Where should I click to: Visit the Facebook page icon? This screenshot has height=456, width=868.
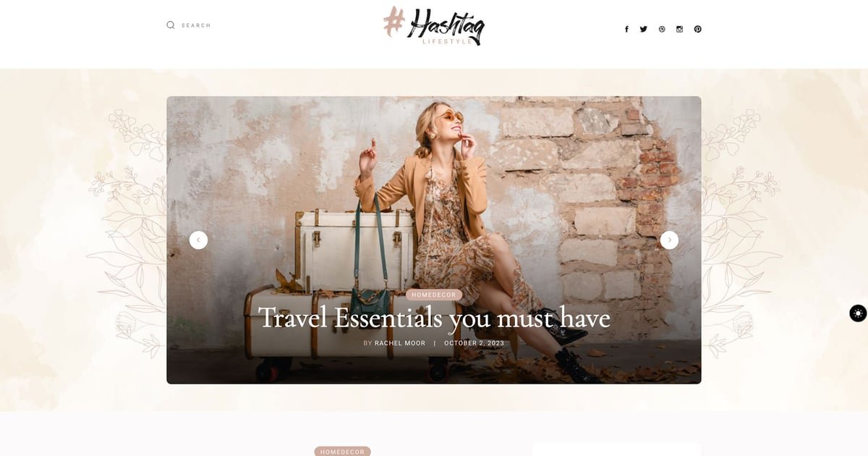click(x=626, y=29)
